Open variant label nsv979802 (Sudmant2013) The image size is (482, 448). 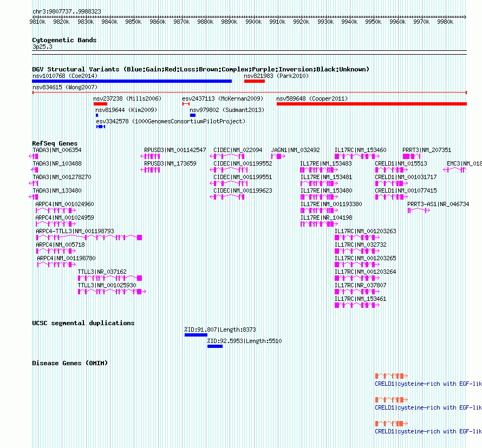[x=227, y=110]
